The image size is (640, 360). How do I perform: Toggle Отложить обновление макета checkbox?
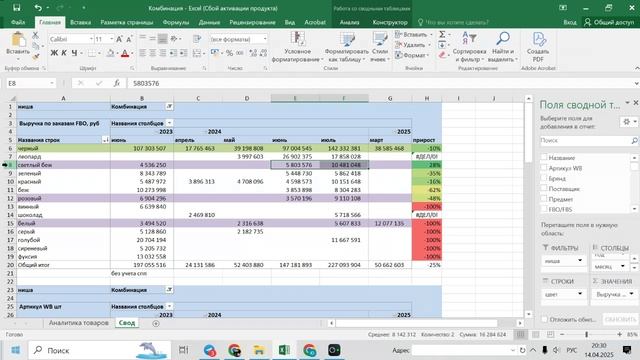tap(544, 319)
